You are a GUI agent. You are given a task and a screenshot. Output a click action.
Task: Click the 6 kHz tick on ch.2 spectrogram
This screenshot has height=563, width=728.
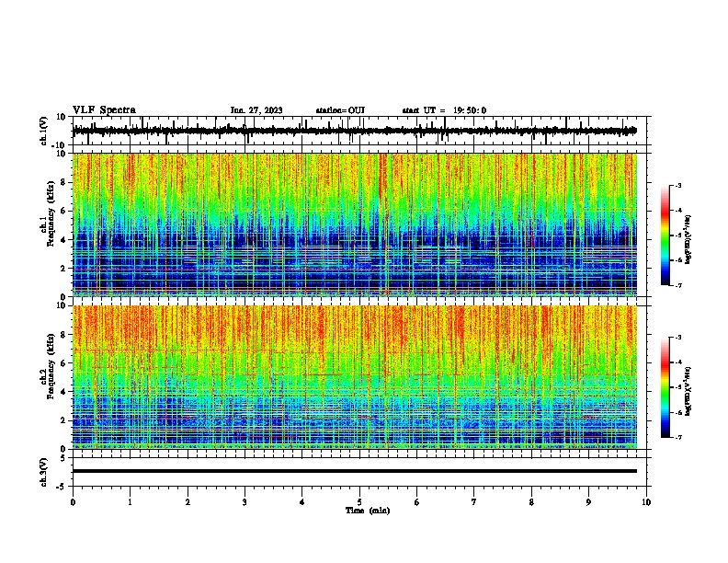63,363
